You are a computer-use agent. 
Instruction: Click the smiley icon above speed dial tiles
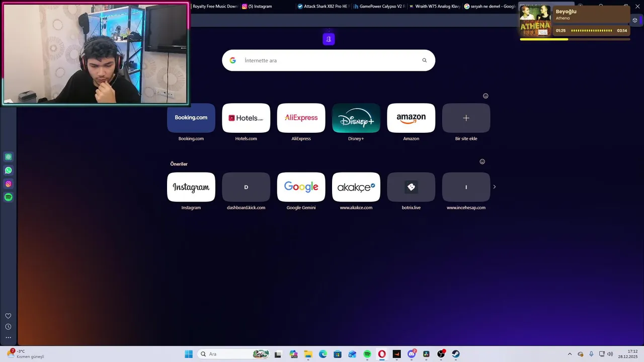[x=486, y=96]
